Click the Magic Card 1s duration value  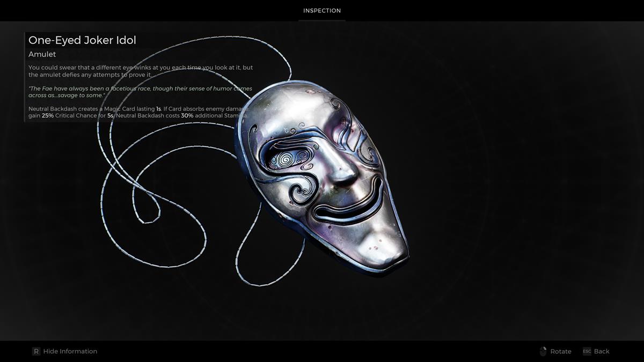click(158, 109)
